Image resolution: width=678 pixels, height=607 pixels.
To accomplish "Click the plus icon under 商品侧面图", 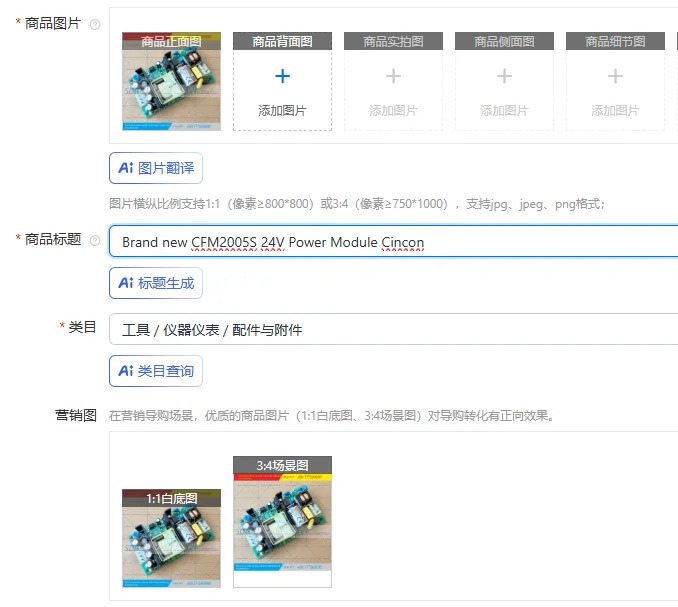I will pos(504,76).
